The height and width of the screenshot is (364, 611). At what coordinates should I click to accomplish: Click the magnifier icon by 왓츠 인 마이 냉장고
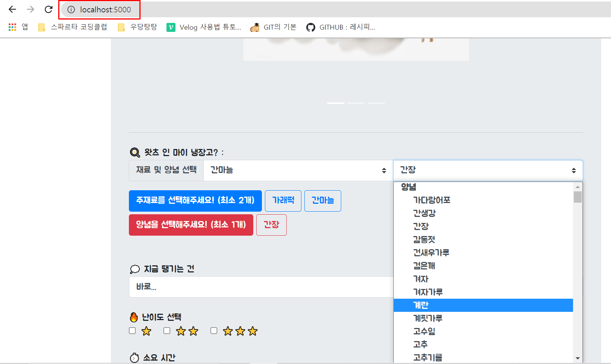[x=135, y=152]
